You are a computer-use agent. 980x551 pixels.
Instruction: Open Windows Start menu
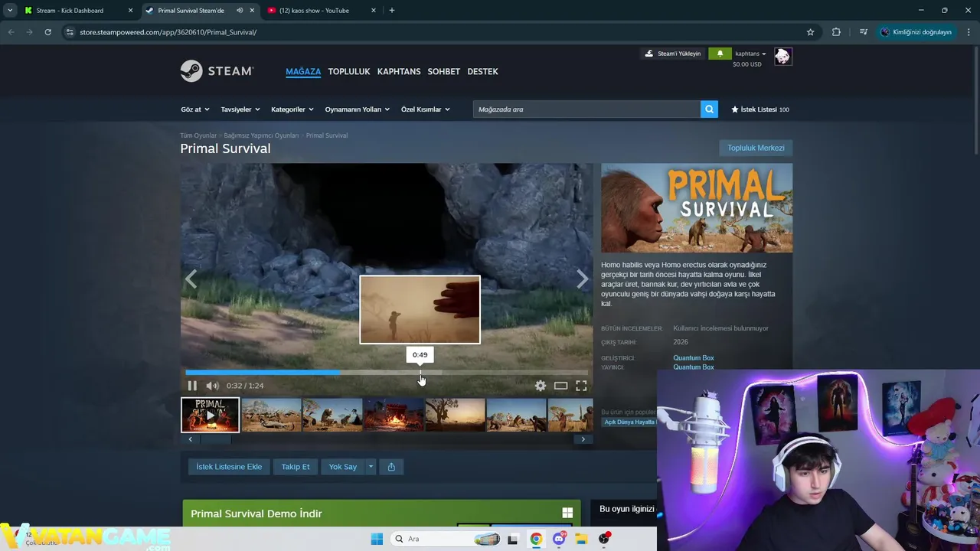tap(377, 539)
